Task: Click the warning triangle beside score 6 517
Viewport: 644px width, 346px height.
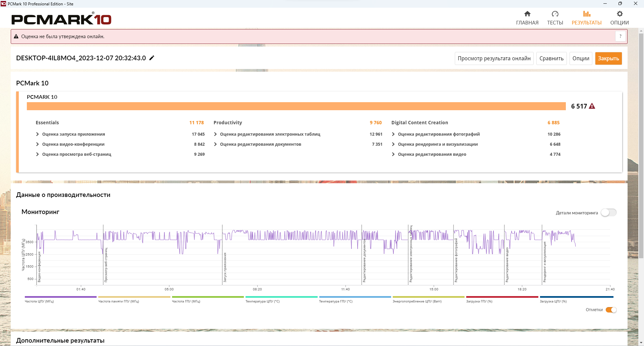Action: point(592,106)
